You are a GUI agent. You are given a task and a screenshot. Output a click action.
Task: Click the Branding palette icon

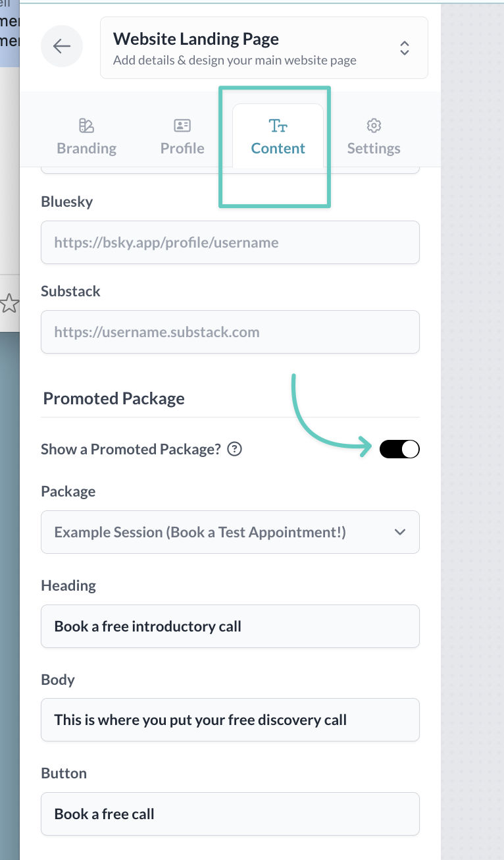(86, 125)
